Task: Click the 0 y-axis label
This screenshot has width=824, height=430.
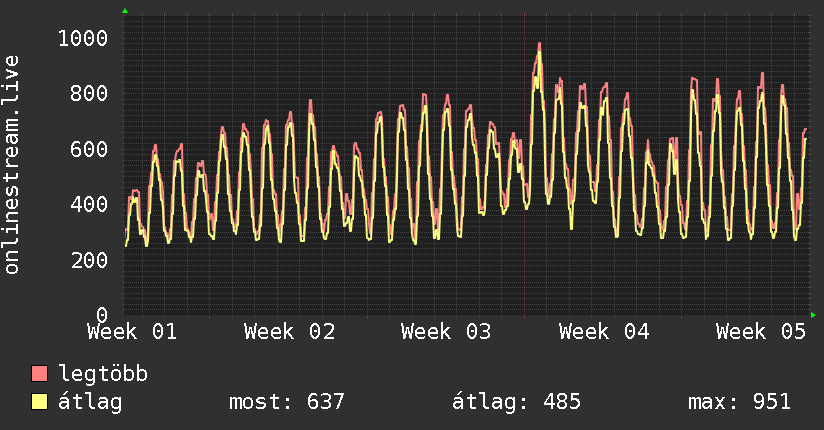Action: pos(102,315)
